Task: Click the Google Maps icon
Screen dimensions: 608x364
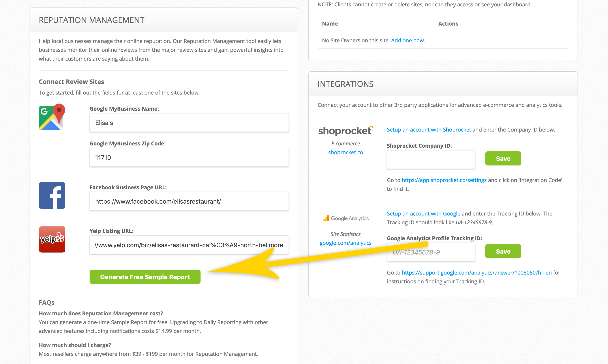Action: (52, 117)
